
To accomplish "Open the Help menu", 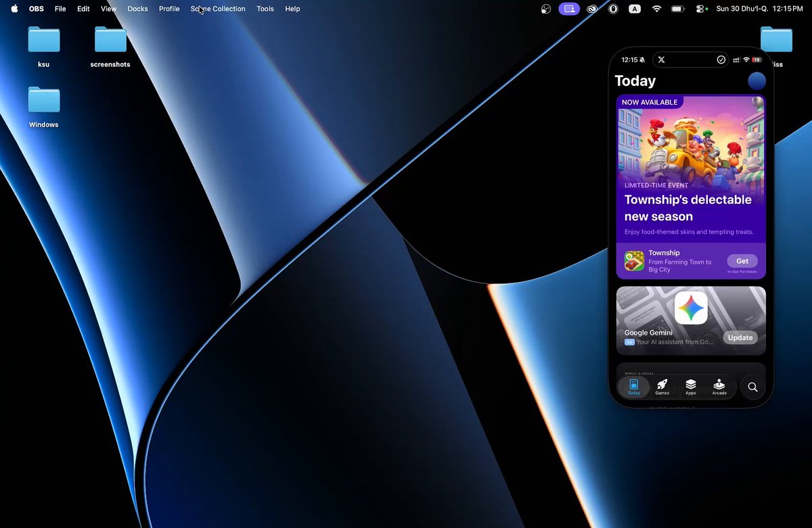I will coord(292,9).
